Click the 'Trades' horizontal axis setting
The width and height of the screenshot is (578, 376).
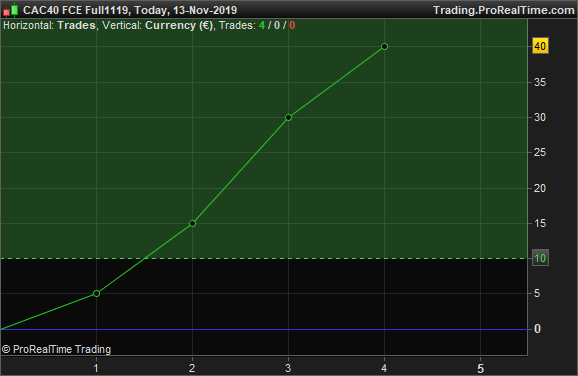[x=76, y=25]
